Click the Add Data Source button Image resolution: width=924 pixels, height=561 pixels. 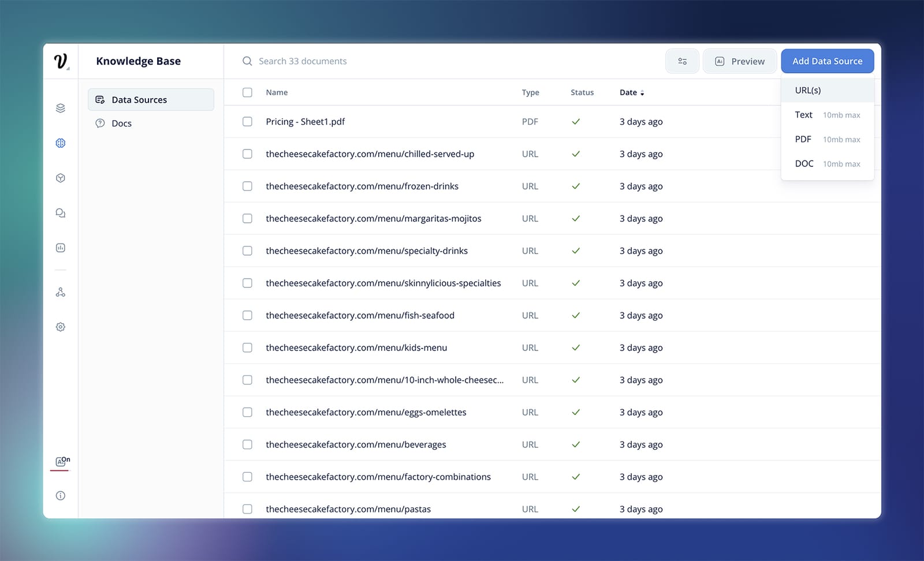(827, 61)
